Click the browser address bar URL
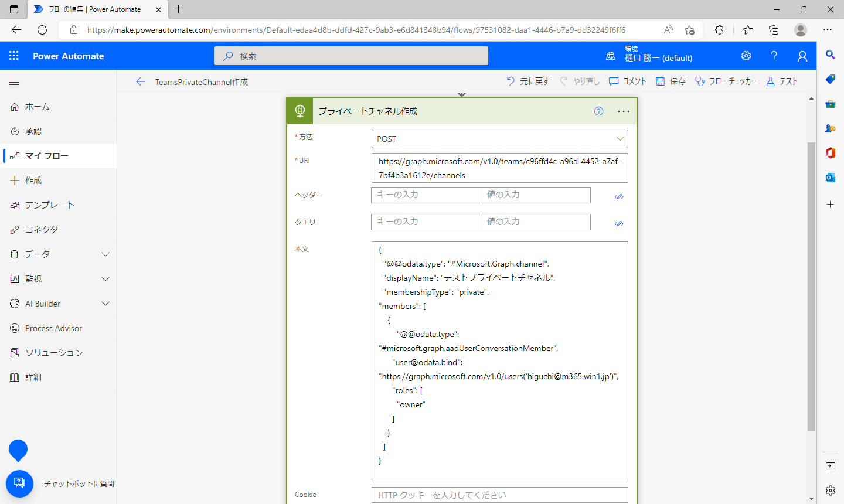This screenshot has height=504, width=844. (x=356, y=30)
